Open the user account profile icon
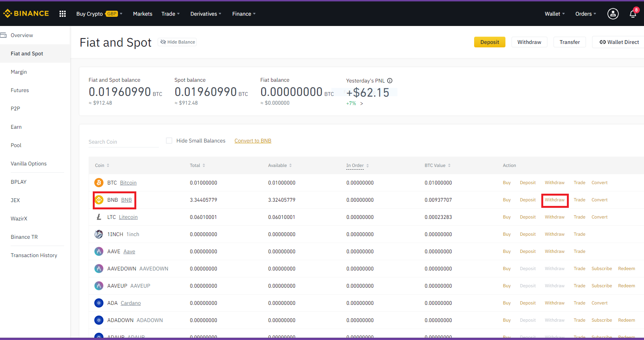 613,14
